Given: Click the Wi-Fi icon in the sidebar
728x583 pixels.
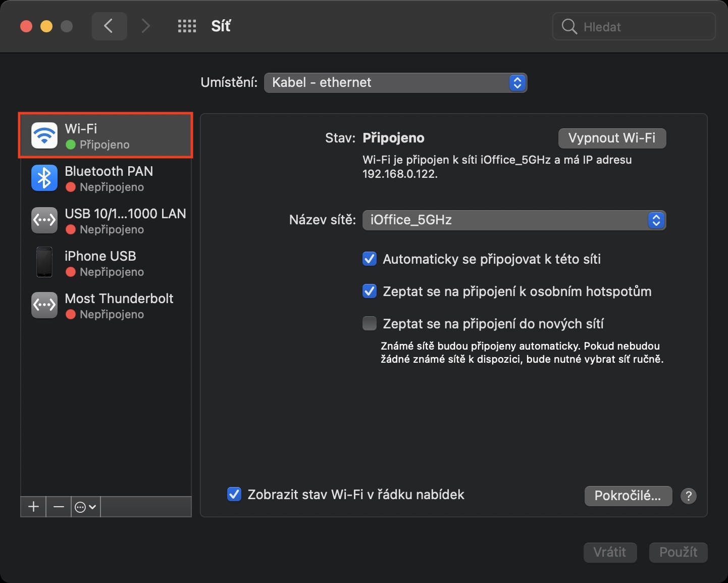Looking at the screenshot, I should tap(44, 135).
